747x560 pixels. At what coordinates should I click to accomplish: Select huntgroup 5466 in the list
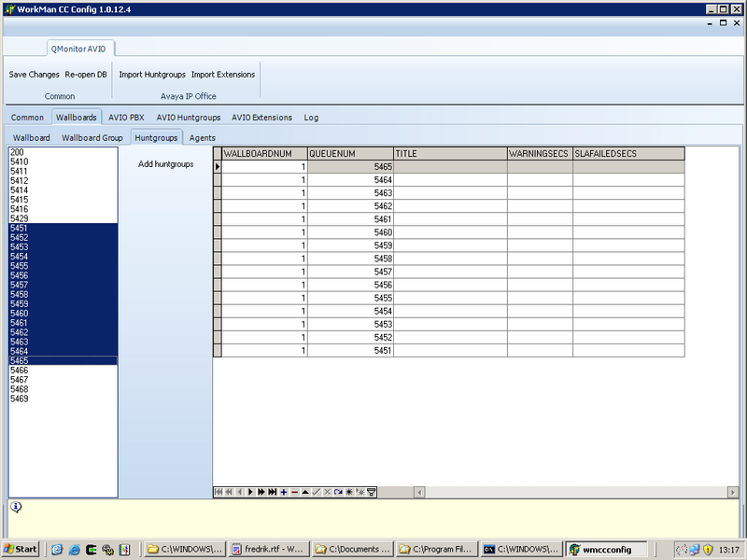pyautogui.click(x=19, y=371)
